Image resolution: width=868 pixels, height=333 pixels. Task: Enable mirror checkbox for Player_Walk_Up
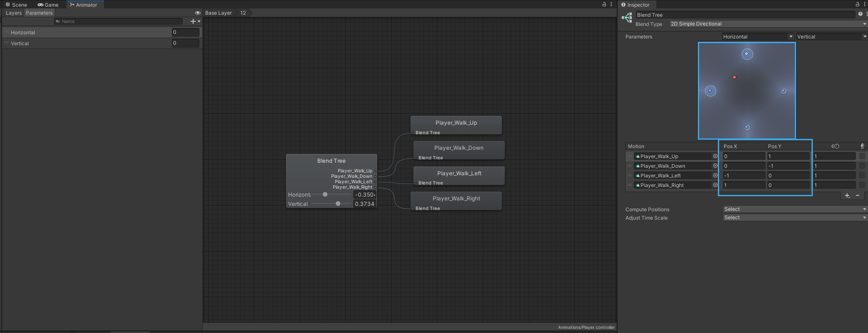[862, 156]
